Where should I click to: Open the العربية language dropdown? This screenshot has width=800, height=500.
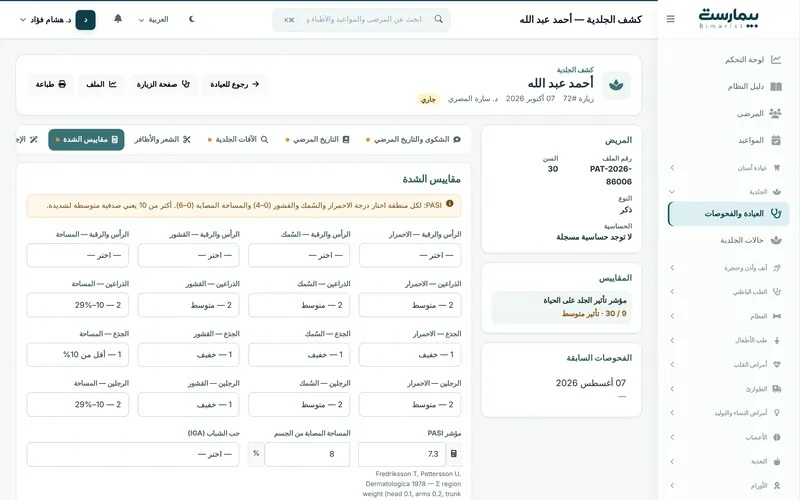point(153,19)
